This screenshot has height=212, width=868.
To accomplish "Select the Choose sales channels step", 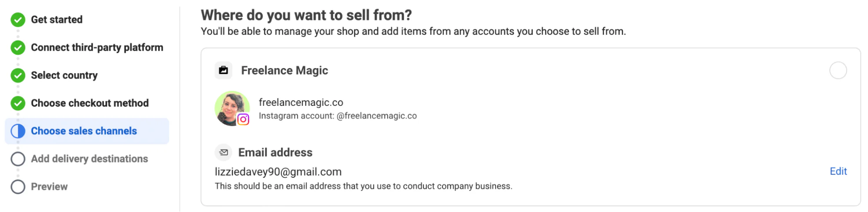I will pyautogui.click(x=87, y=131).
